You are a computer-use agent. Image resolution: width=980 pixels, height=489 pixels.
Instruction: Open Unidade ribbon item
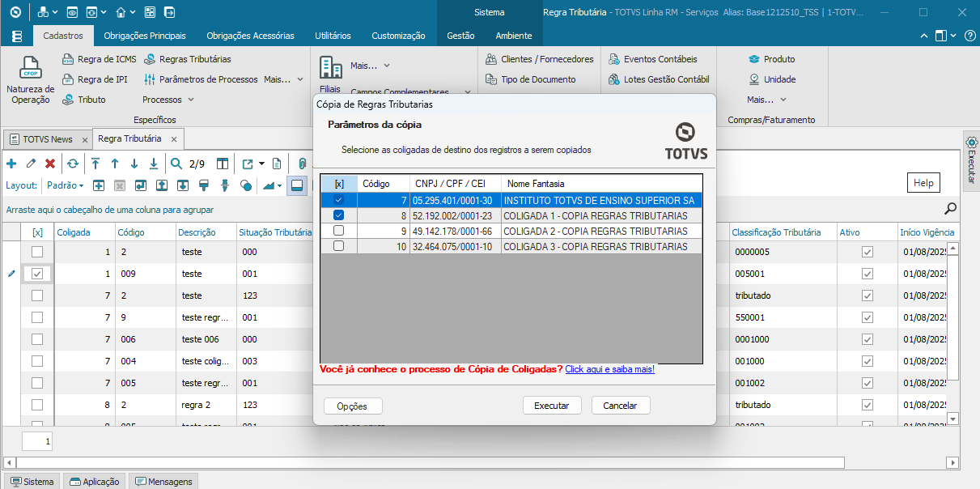[x=772, y=79]
